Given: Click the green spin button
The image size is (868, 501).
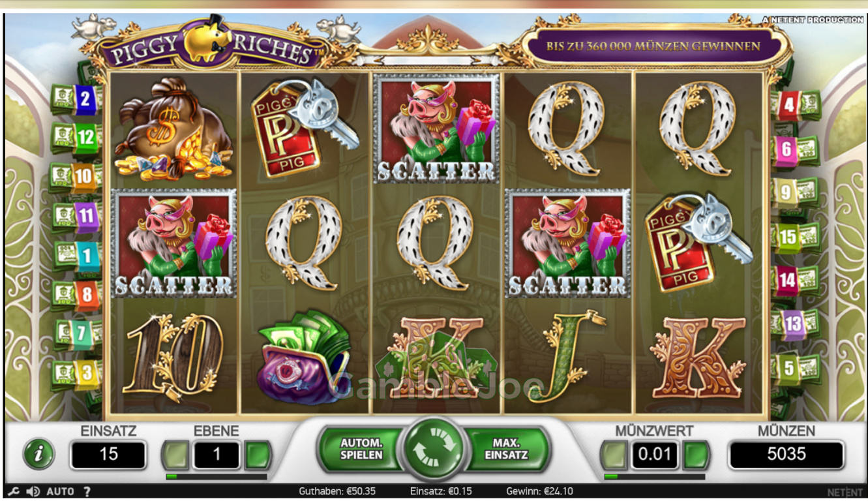Looking at the screenshot, I should (x=434, y=450).
